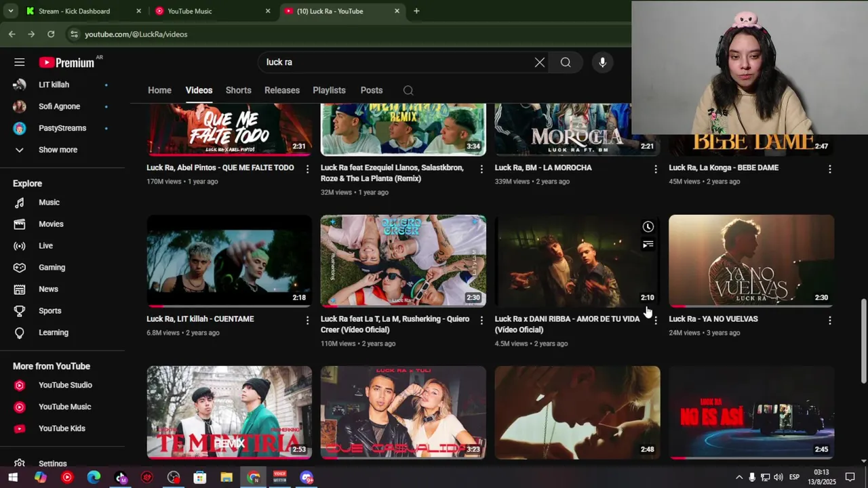The width and height of the screenshot is (868, 488).
Task: Open File Explorer from the taskbar
Action: [226, 477]
